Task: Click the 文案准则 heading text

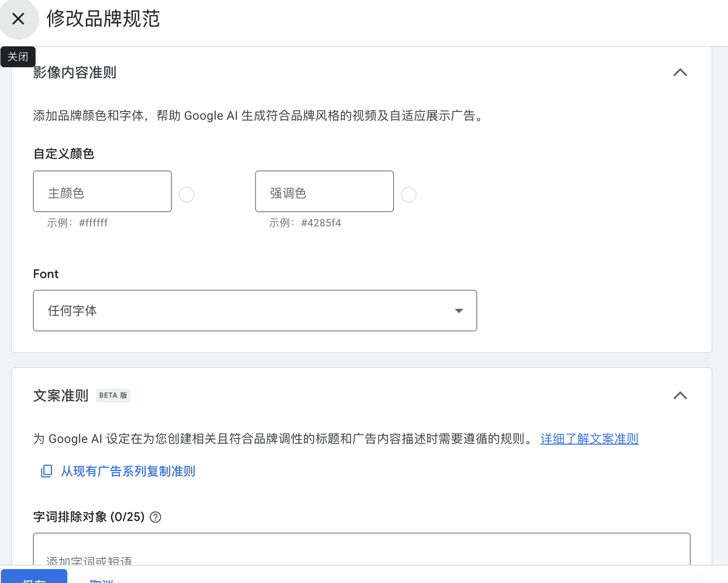Action: click(x=61, y=396)
